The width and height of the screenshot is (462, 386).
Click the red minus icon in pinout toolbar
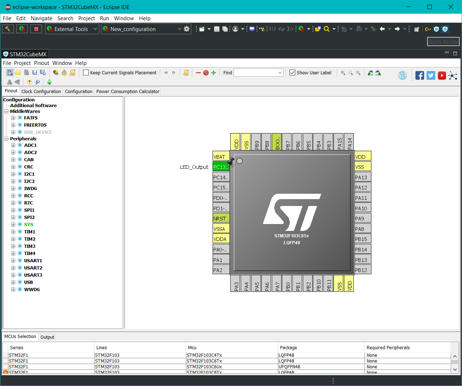click(x=198, y=73)
